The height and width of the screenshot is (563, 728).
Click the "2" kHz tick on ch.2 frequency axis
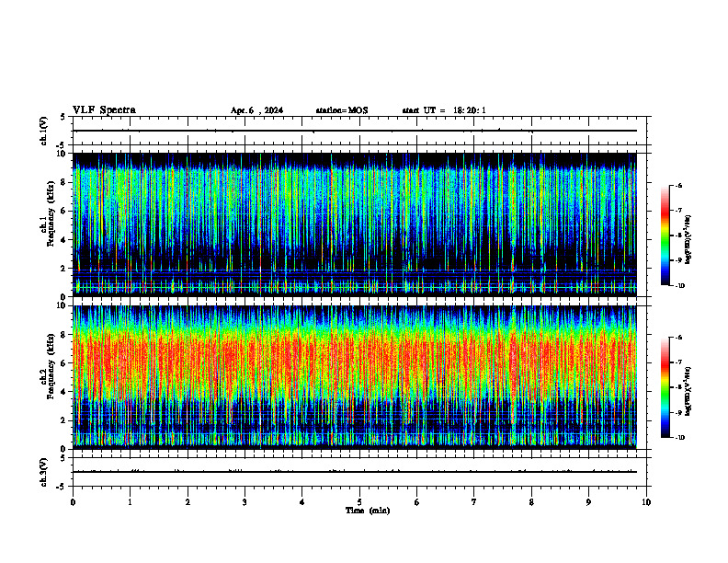coord(65,420)
